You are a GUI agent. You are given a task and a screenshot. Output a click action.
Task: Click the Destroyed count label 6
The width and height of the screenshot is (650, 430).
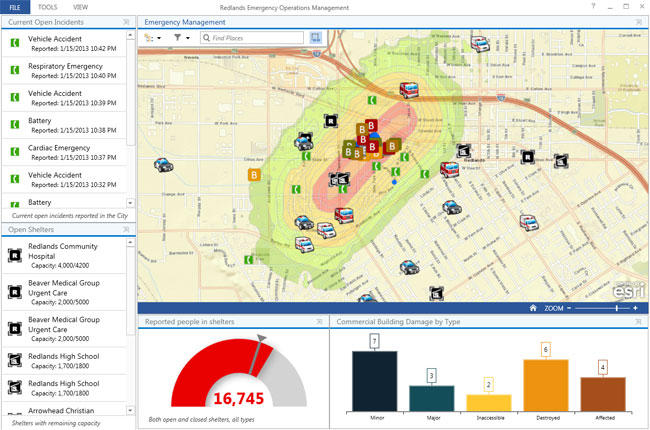coord(546,350)
